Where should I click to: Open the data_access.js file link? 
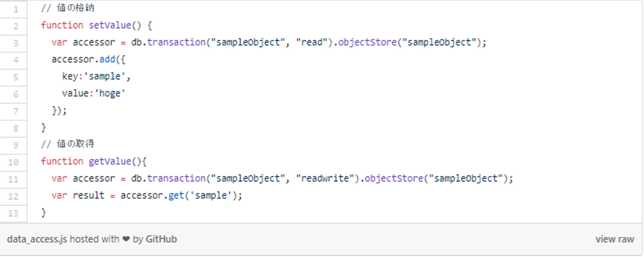click(x=37, y=239)
